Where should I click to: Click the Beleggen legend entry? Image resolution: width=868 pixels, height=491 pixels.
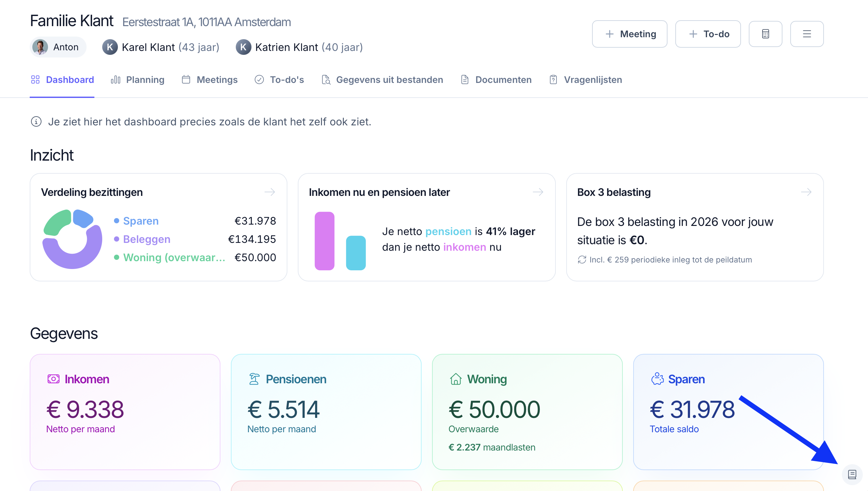point(142,239)
